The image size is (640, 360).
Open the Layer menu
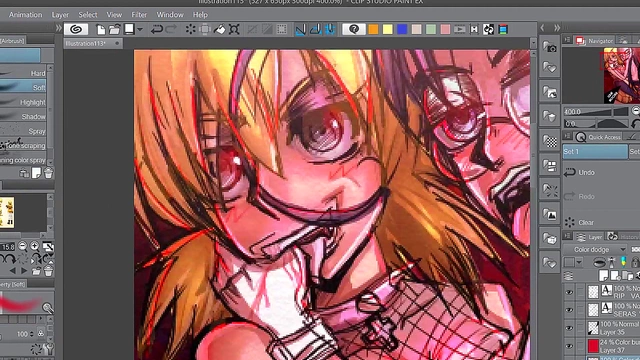pos(60,15)
